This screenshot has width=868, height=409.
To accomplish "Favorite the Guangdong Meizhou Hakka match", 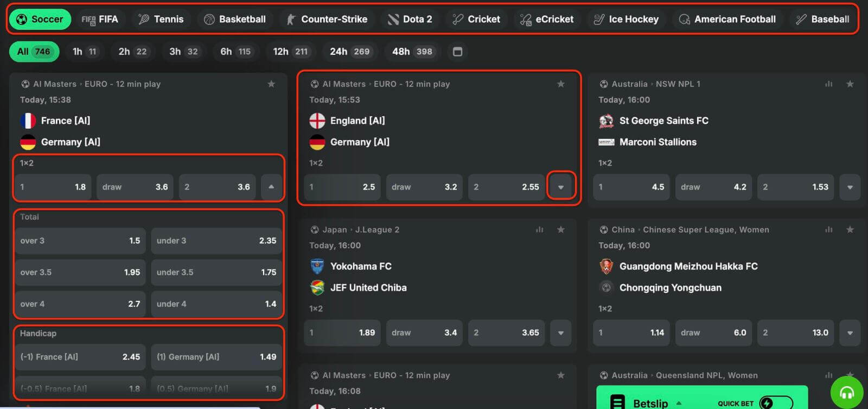I will [x=850, y=230].
